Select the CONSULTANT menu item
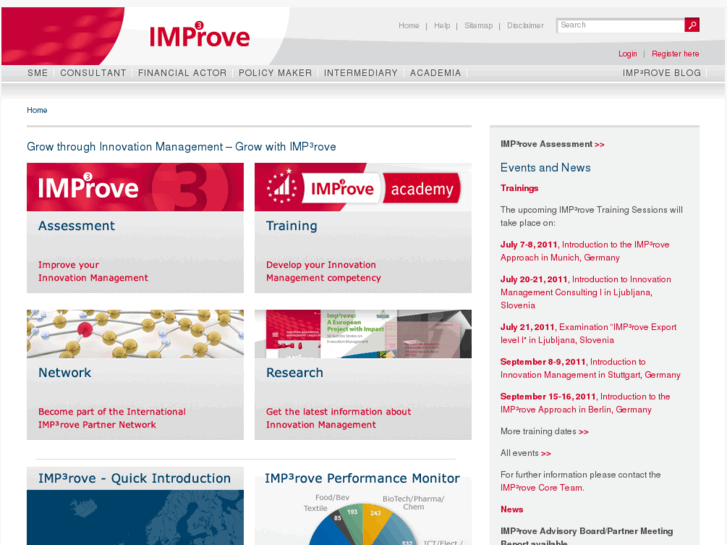Screen dimensions: 727x545 click(93, 73)
